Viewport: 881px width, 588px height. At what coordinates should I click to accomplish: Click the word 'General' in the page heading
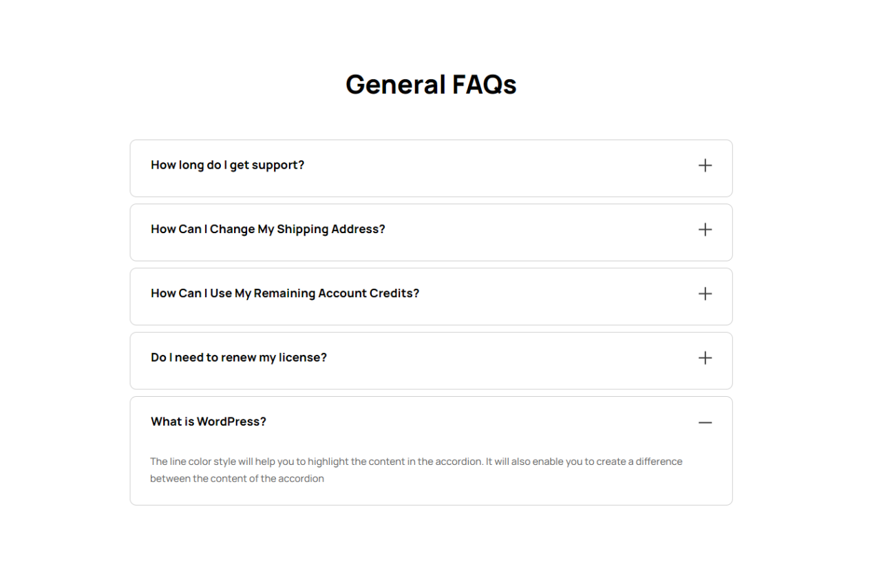pos(395,85)
